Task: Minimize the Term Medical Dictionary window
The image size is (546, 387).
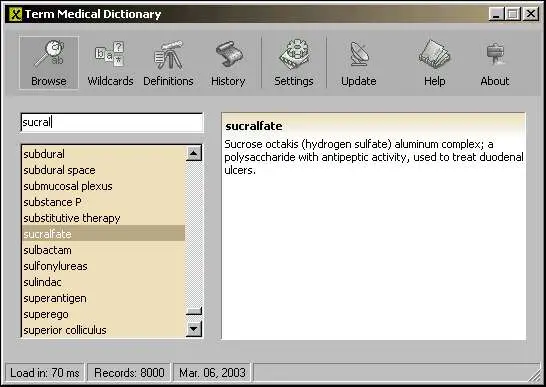Action: tap(496, 14)
